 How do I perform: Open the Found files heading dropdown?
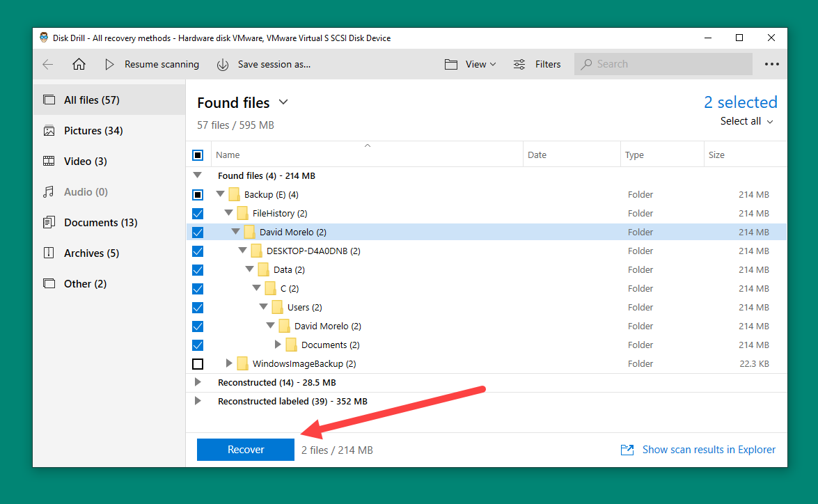(283, 102)
